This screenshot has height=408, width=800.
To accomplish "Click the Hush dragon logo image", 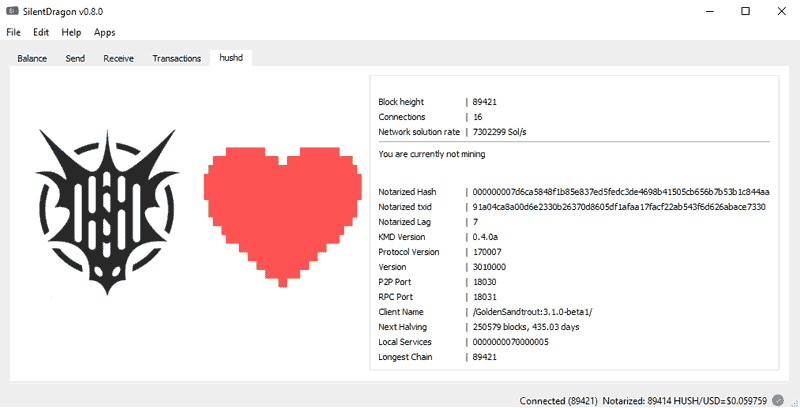I will tap(107, 212).
